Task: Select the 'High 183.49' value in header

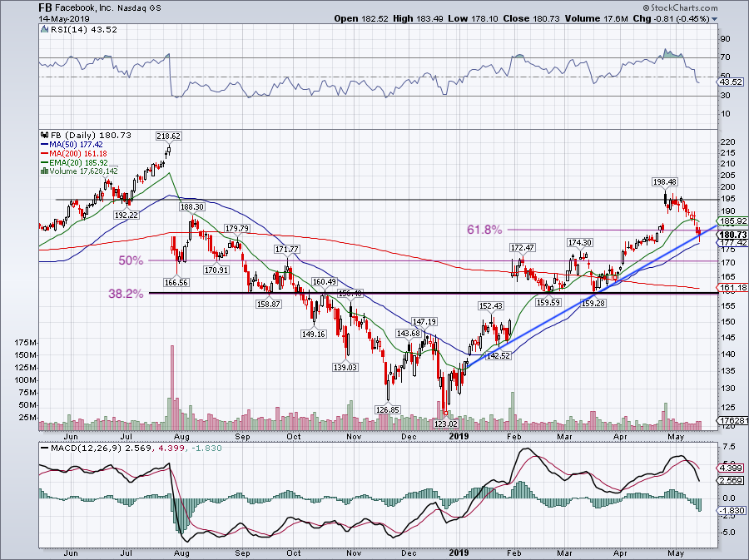Action: point(419,18)
